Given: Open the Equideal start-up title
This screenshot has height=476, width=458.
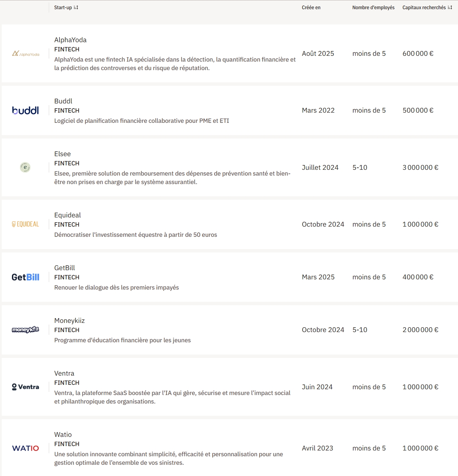Looking at the screenshot, I should click(x=67, y=215).
